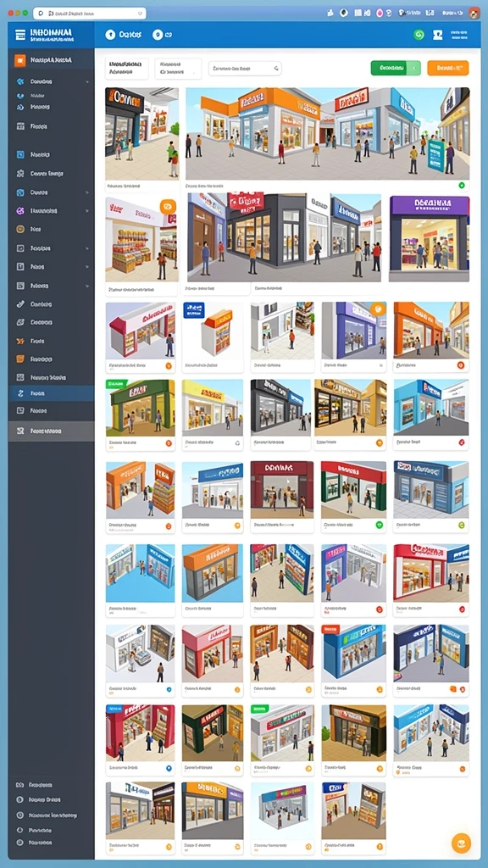Click the orange square icon atop sidebar
Screen dimensions: 488x868
click(x=20, y=60)
